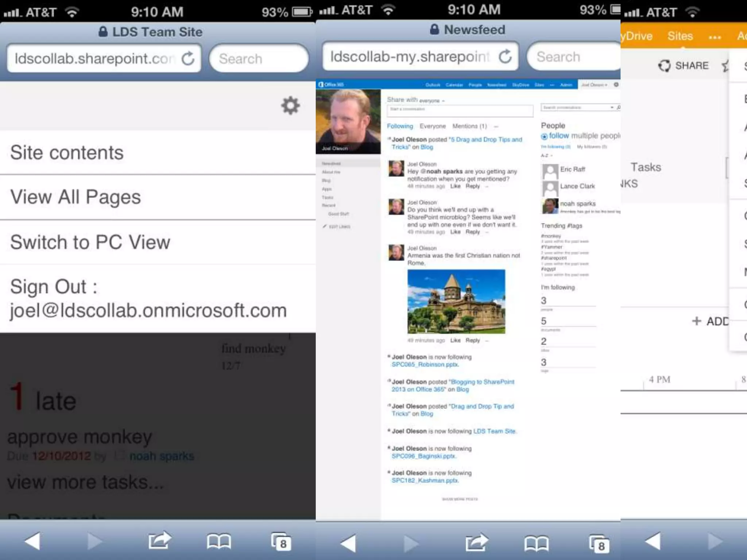Switch to the Everyone feed tab
This screenshot has height=560, width=747.
point(433,126)
